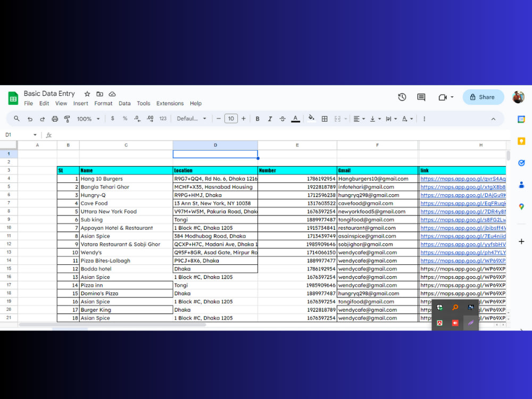Open the Borders tool
Screen dimensions: 532x399
[x=325, y=119]
